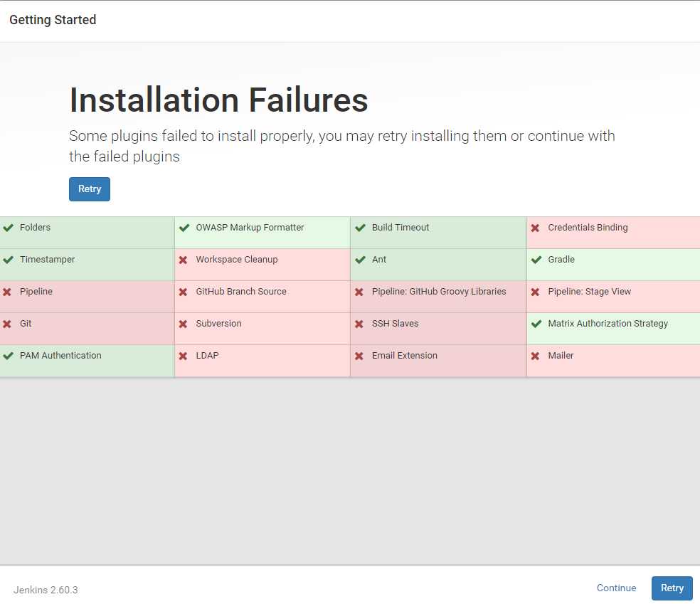Select the Timestamper plugin name
Image resolution: width=700 pixels, height=609 pixels.
[x=48, y=260]
